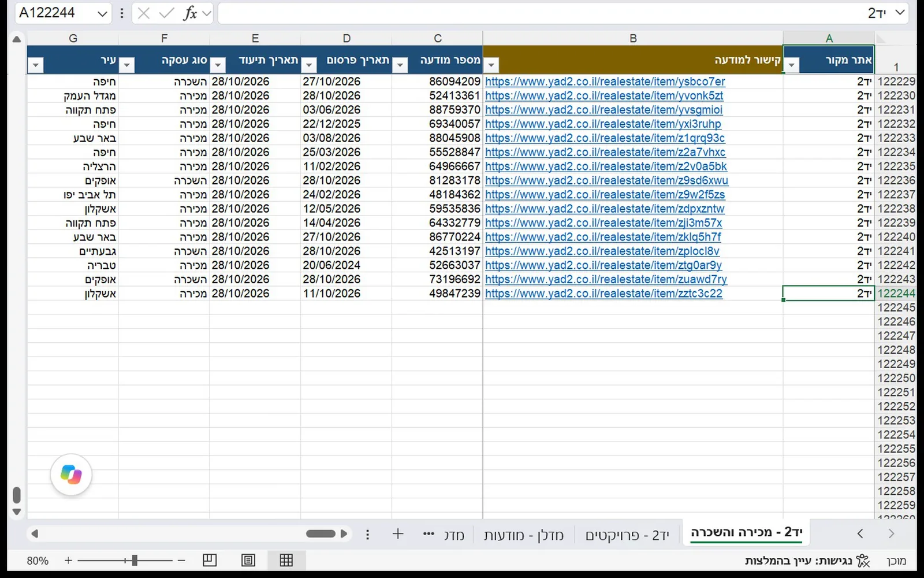Open link ending in z1qrq93c
Viewport: 924px width, 578px height.
(605, 138)
